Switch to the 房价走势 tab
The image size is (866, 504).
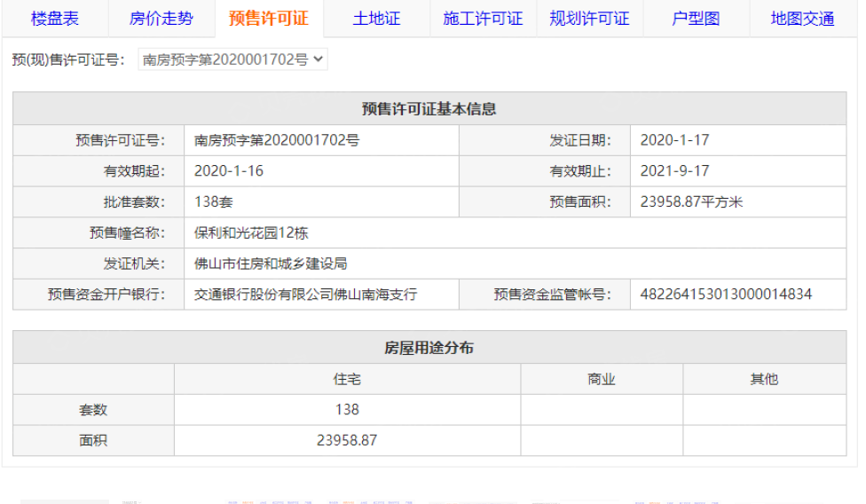pos(161,19)
